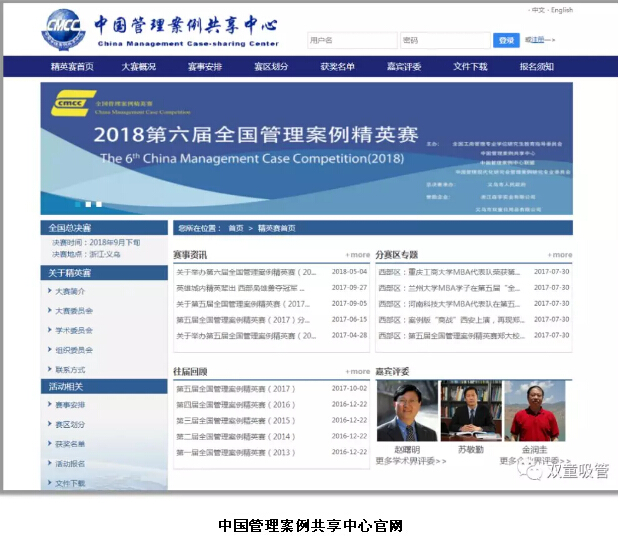The image size is (618, 536).
Task: Expand more items in 赛事资讯 section
Action: tap(358, 255)
